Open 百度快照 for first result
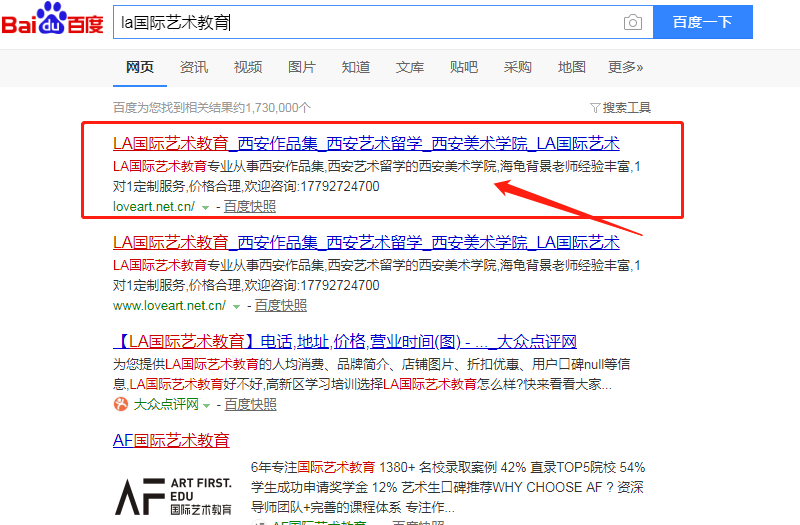800x525 pixels. pos(250,207)
